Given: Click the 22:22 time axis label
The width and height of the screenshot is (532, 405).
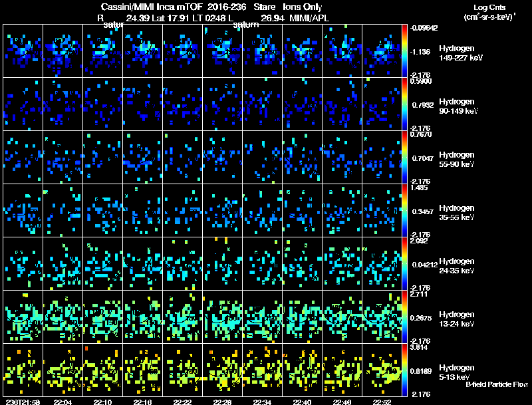Looking at the screenshot, I should 182,402.
